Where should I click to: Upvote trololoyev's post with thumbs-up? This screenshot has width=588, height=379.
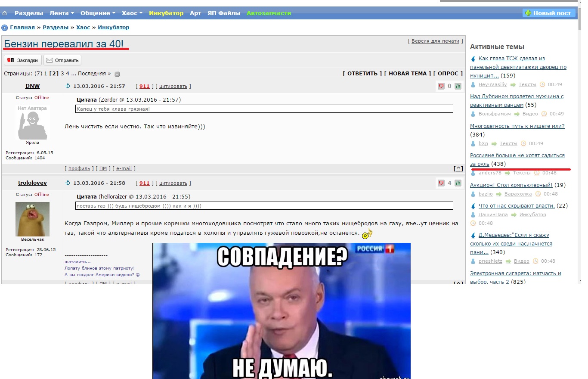(458, 183)
